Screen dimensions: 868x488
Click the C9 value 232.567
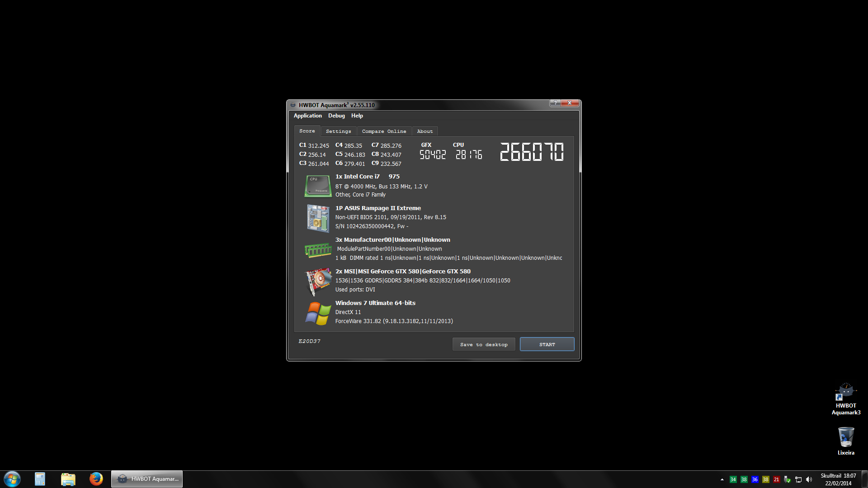point(391,164)
